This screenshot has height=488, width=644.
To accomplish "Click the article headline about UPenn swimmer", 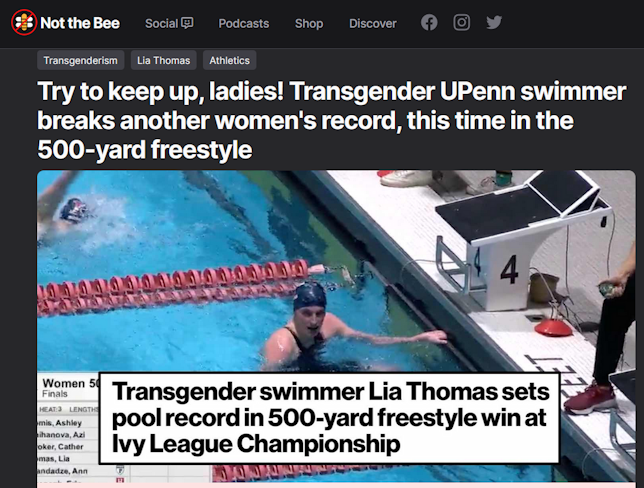I will click(x=332, y=120).
